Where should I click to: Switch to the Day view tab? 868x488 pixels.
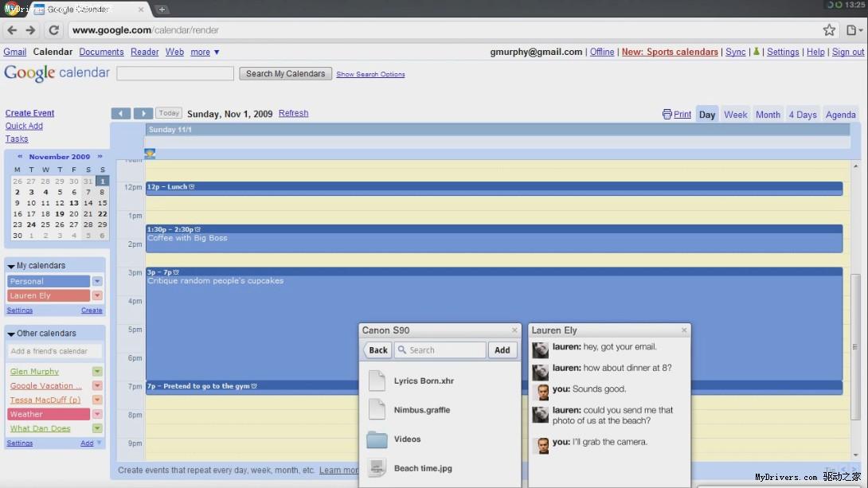click(707, 115)
